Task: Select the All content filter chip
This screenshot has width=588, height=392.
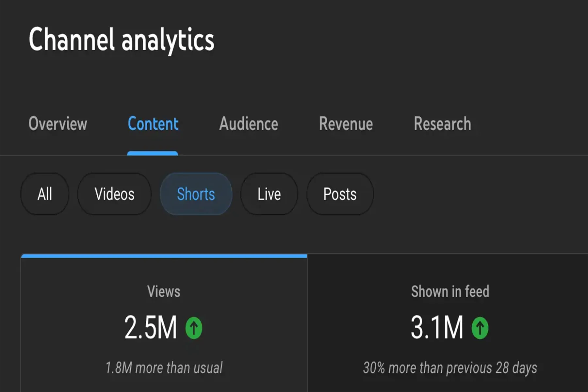Action: pyautogui.click(x=45, y=194)
